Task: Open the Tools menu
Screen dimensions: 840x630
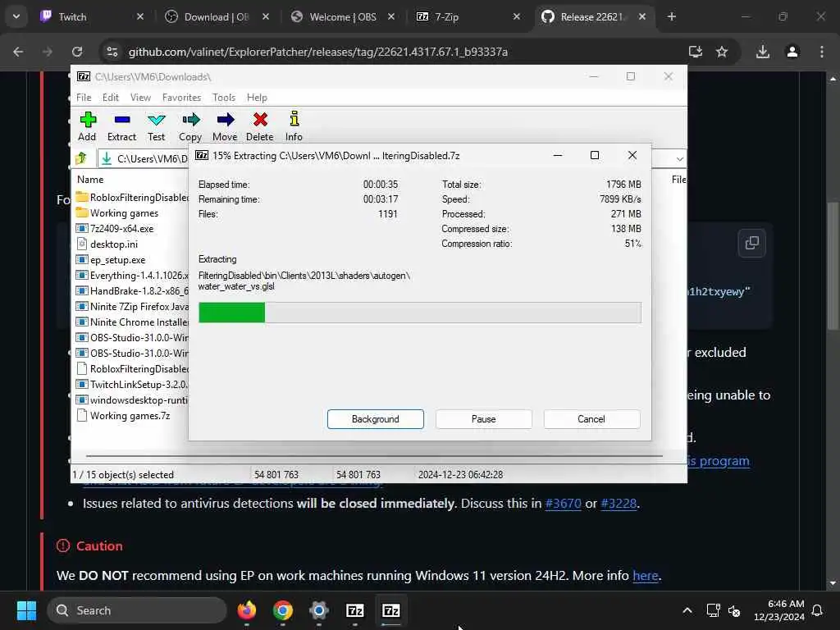Action: (x=223, y=98)
